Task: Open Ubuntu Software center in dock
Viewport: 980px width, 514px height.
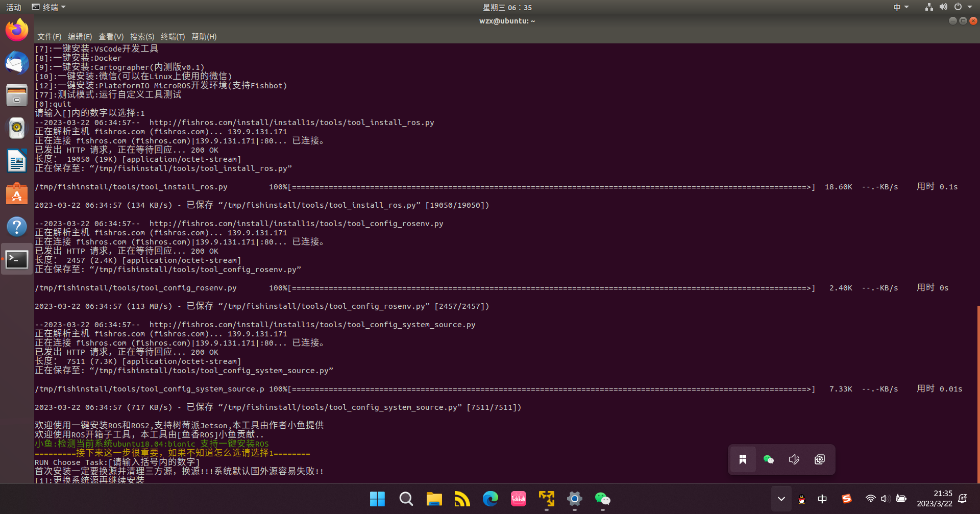Action: (x=17, y=194)
